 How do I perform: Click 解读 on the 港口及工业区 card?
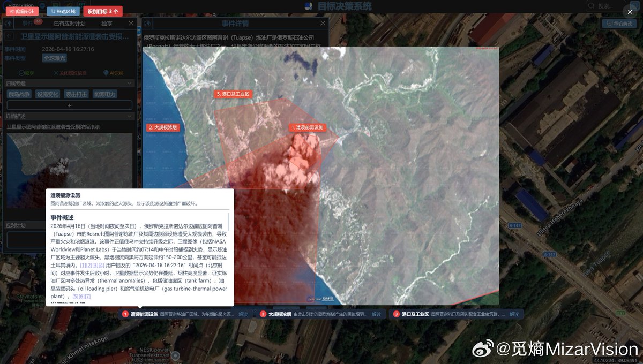[514, 314]
